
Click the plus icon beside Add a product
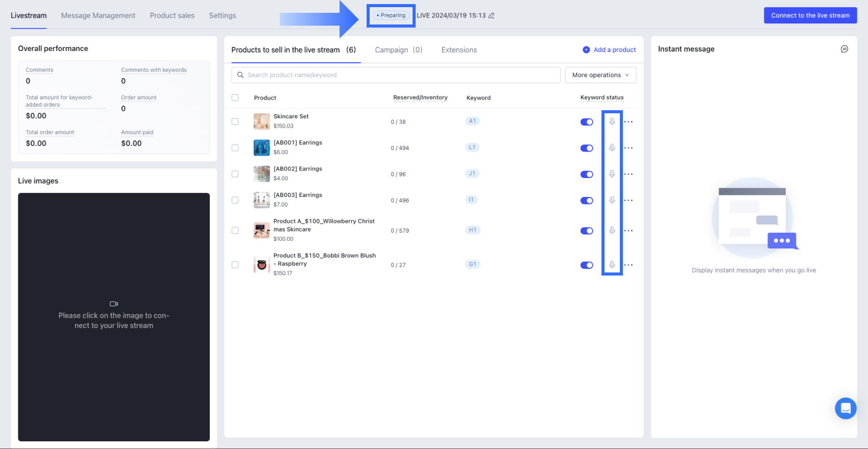point(586,50)
